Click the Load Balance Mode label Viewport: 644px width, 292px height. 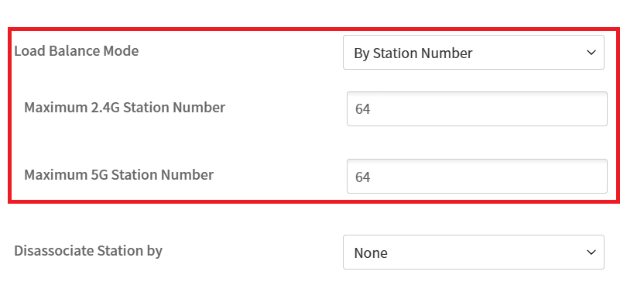[x=77, y=51]
